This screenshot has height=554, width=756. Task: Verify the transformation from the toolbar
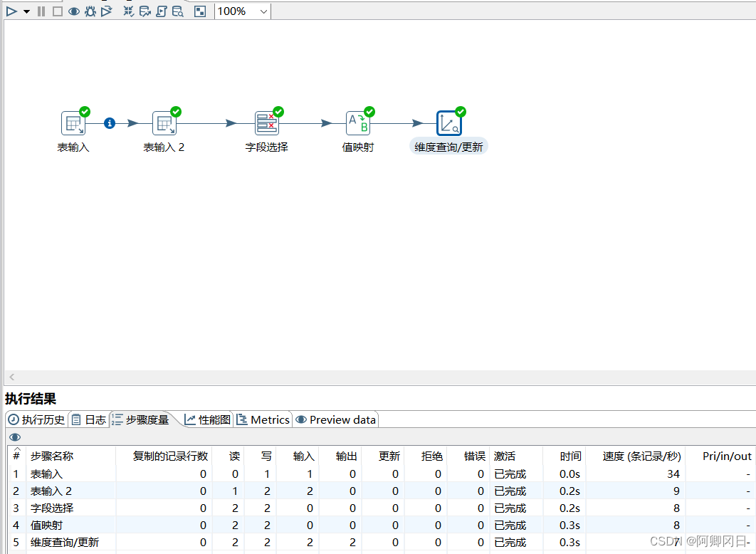point(129,11)
